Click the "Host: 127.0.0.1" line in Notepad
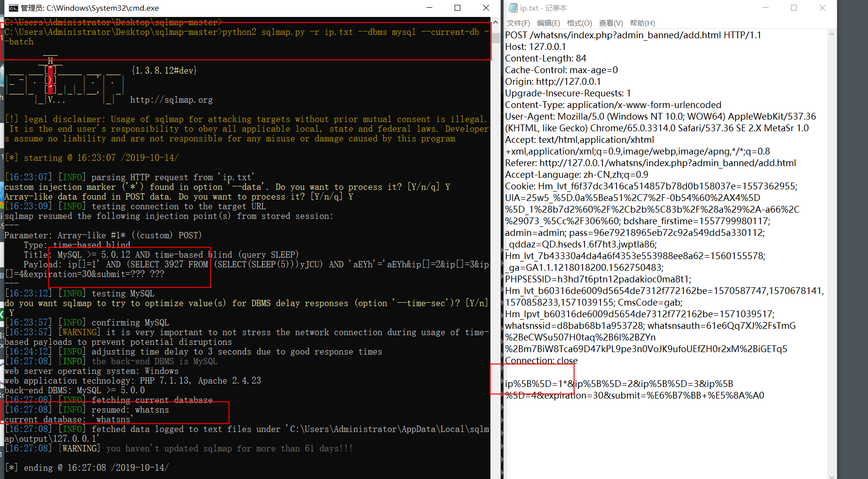 coord(536,46)
